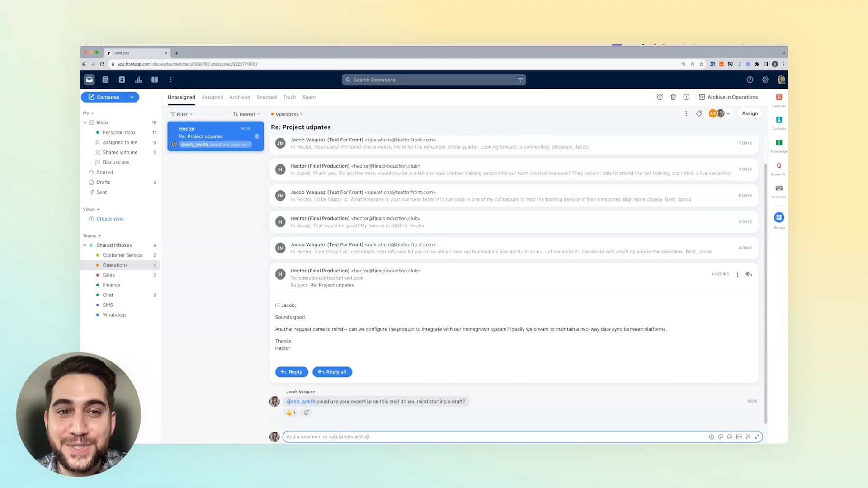The width and height of the screenshot is (868, 488).
Task: Click the conversation pane vertical scrollbar
Action: 765,294
